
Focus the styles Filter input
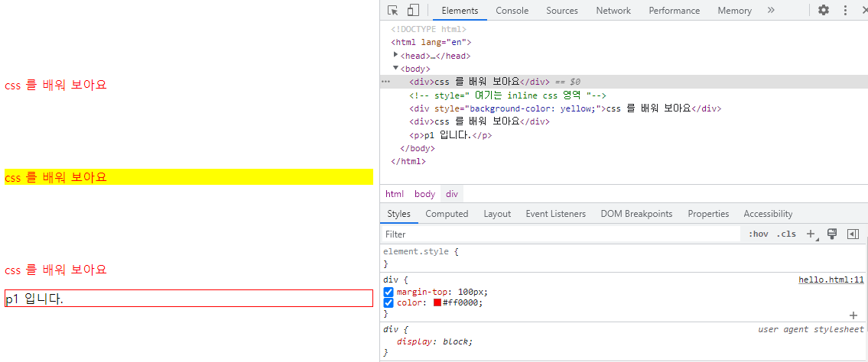coord(561,234)
